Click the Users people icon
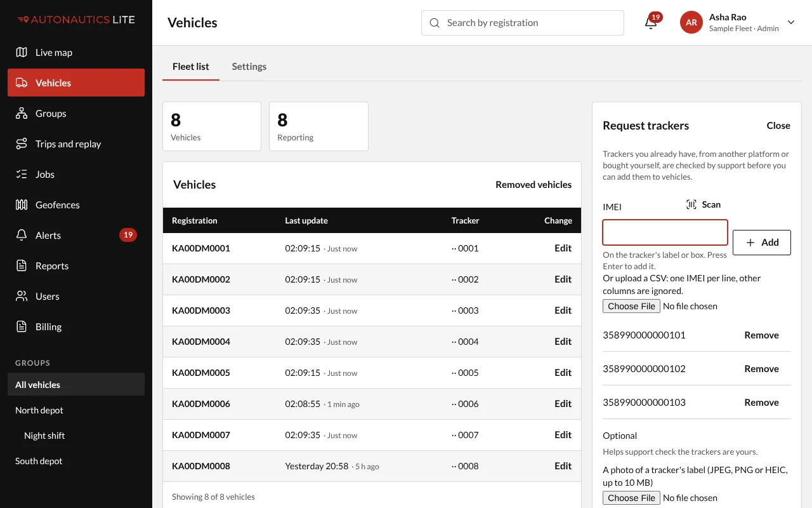The width and height of the screenshot is (812, 508). click(x=22, y=296)
